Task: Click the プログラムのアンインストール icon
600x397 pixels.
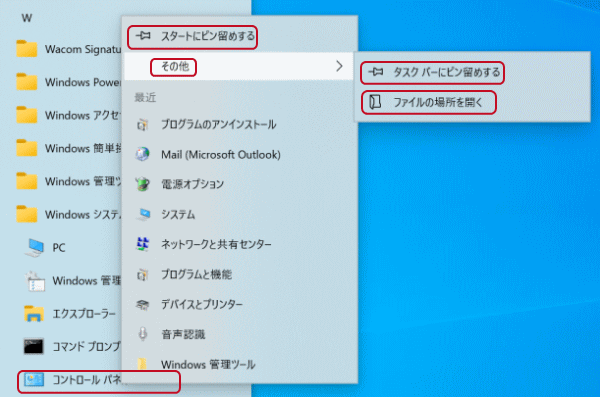Action: pyautogui.click(x=142, y=124)
